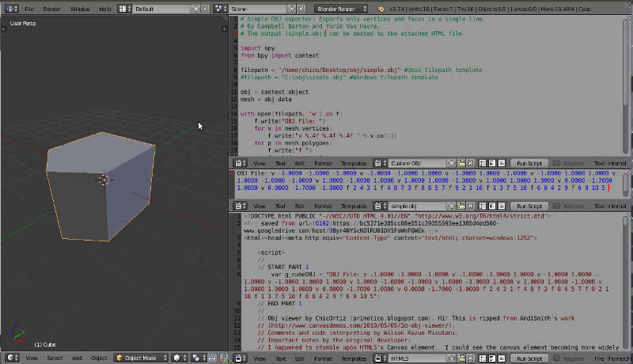Open the Object Mode dropdown
Image resolution: width=633 pixels, height=364 pixels.
point(141,358)
